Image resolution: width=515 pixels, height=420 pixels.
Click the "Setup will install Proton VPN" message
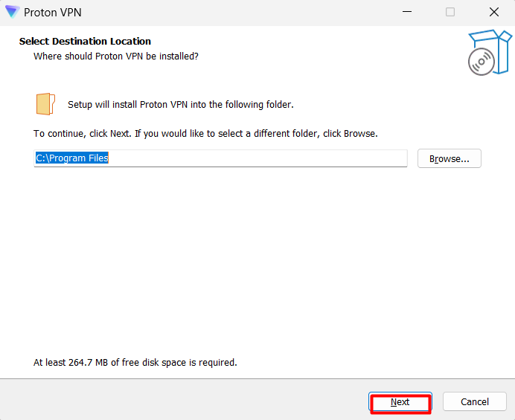click(181, 104)
